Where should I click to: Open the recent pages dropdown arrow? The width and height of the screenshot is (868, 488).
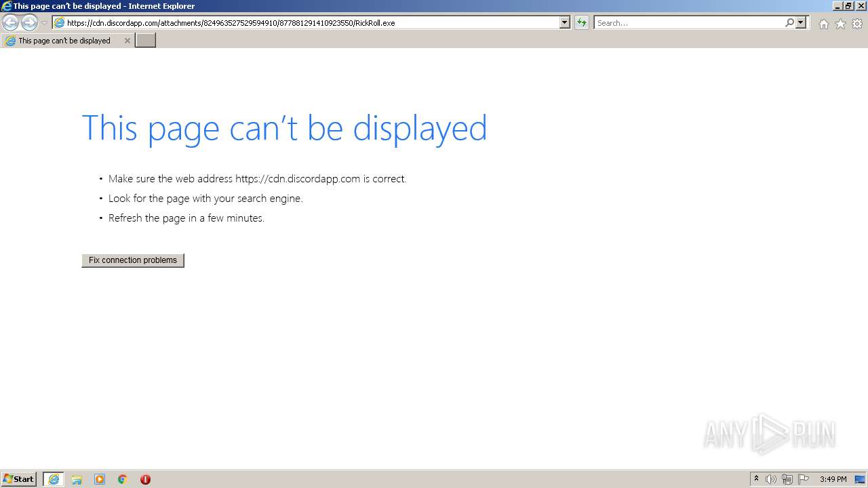(44, 23)
